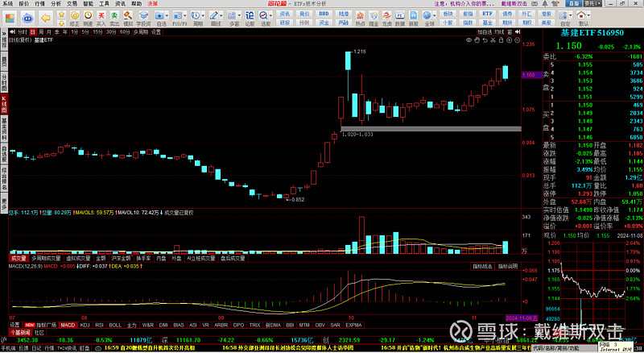The image size is (644, 353).
Task: Select the 15分 minute period
Action: [97, 31]
